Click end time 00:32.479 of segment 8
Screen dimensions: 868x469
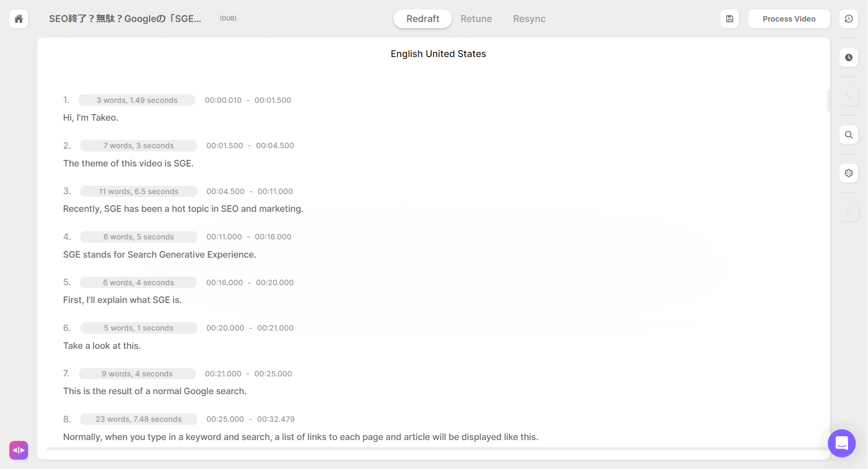click(276, 419)
